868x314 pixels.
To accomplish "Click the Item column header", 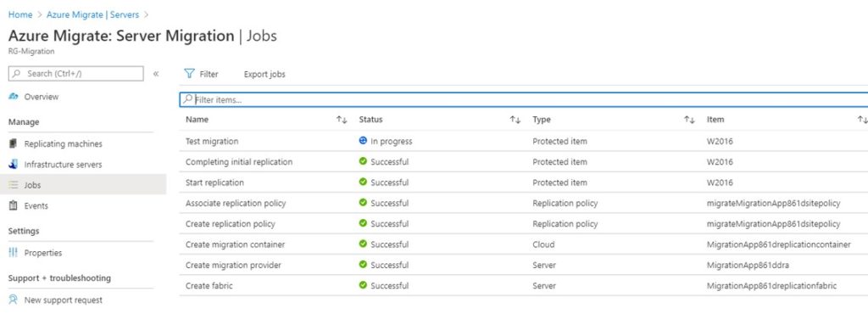I will click(x=715, y=119).
